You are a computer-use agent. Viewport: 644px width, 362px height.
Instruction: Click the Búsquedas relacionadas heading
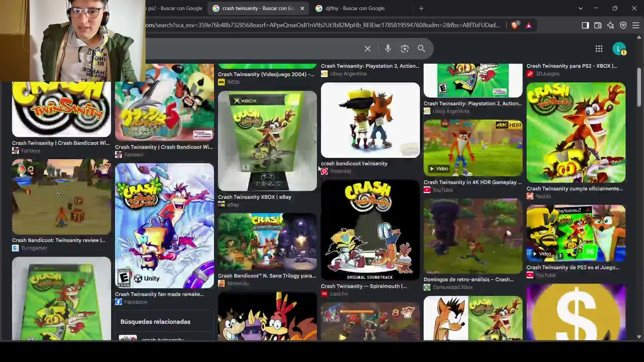click(155, 322)
